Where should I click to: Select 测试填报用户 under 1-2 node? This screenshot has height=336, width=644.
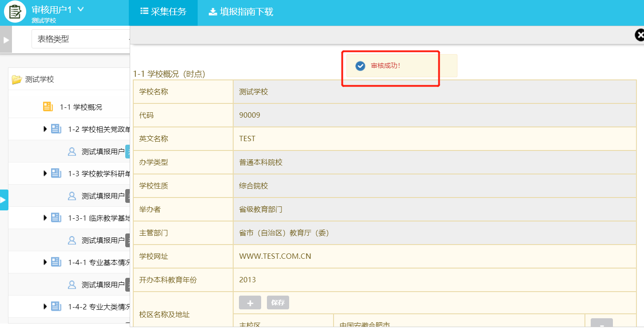click(103, 152)
